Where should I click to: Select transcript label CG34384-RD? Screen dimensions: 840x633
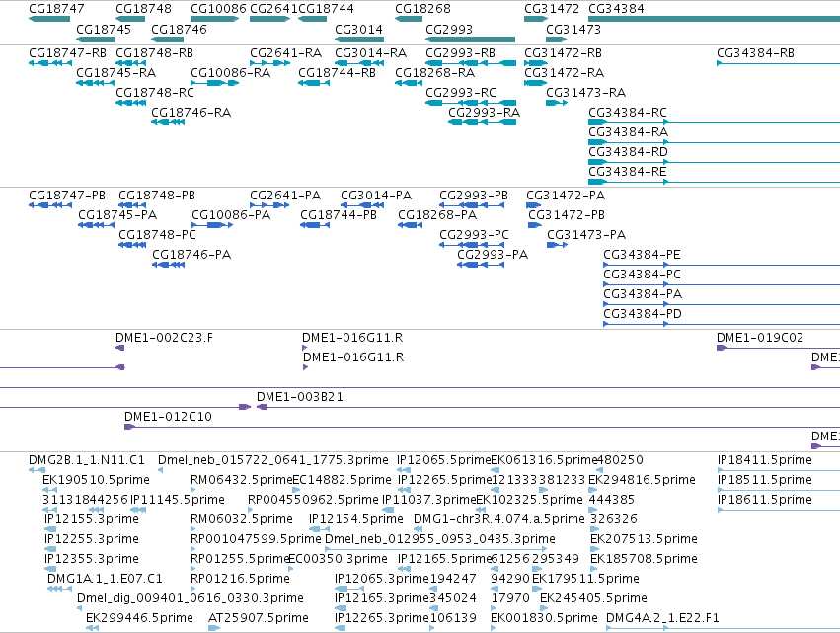click(628, 152)
